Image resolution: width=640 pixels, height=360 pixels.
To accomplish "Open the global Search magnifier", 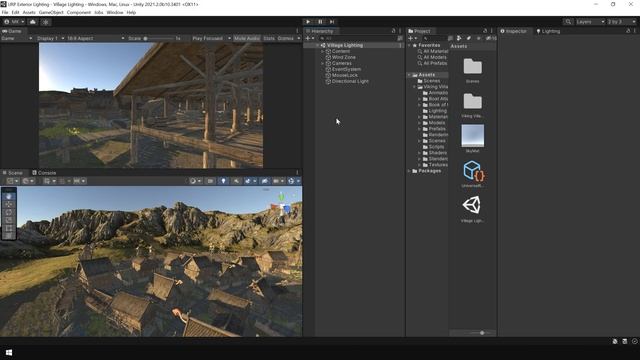I will coord(568,22).
